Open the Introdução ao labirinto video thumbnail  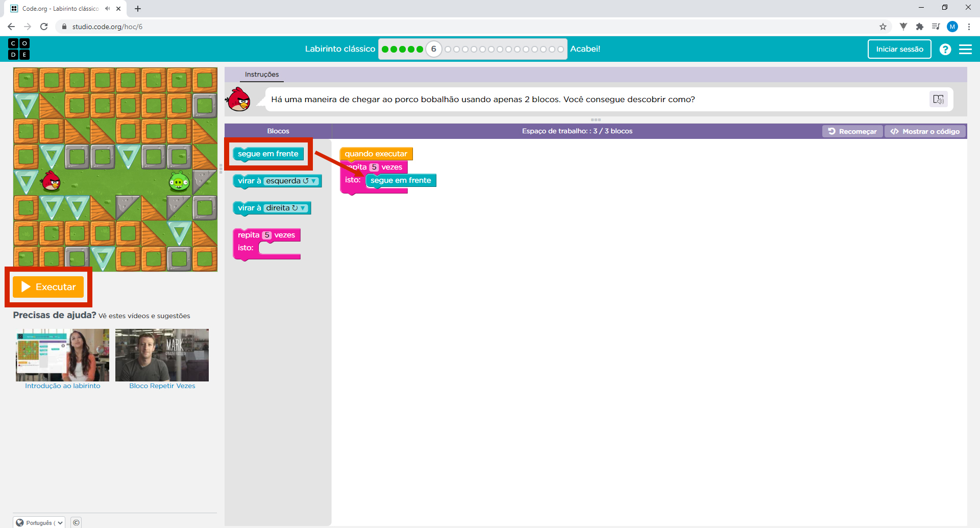pyautogui.click(x=62, y=355)
